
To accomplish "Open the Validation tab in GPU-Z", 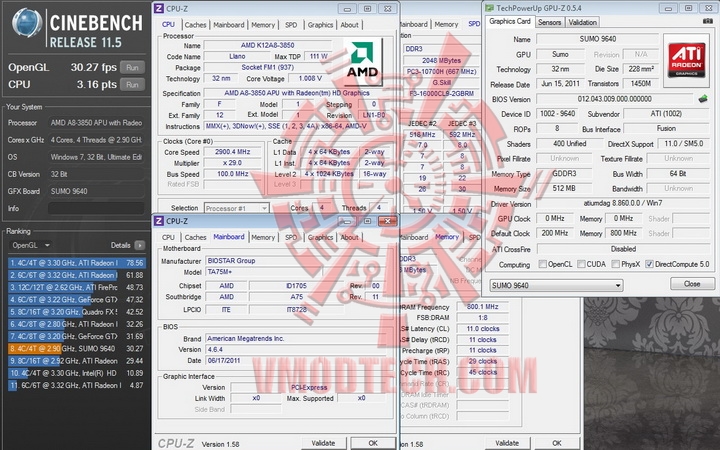I will pyautogui.click(x=582, y=22).
